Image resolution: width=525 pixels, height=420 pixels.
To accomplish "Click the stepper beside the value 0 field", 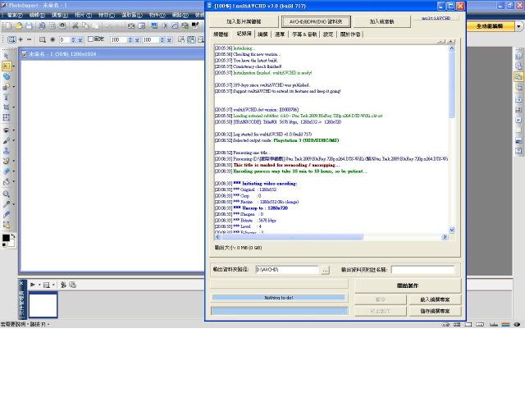I will pyautogui.click(x=73, y=39).
